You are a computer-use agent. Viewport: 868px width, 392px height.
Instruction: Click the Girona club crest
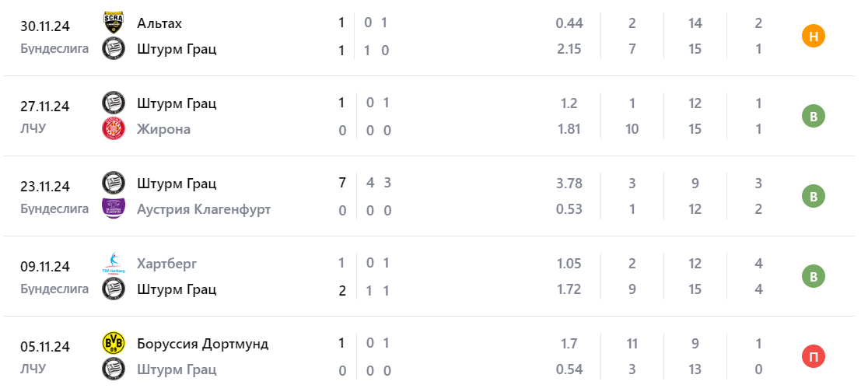coord(114,129)
